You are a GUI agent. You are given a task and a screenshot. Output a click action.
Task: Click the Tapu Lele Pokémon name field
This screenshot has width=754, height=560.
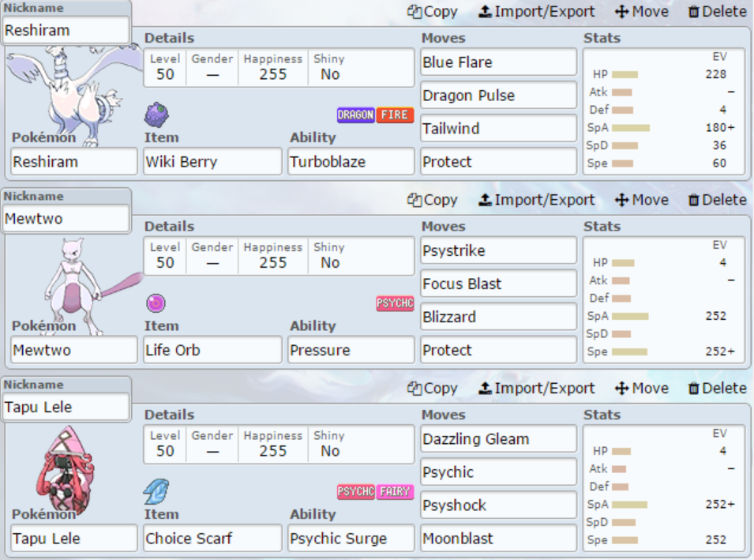(74, 539)
